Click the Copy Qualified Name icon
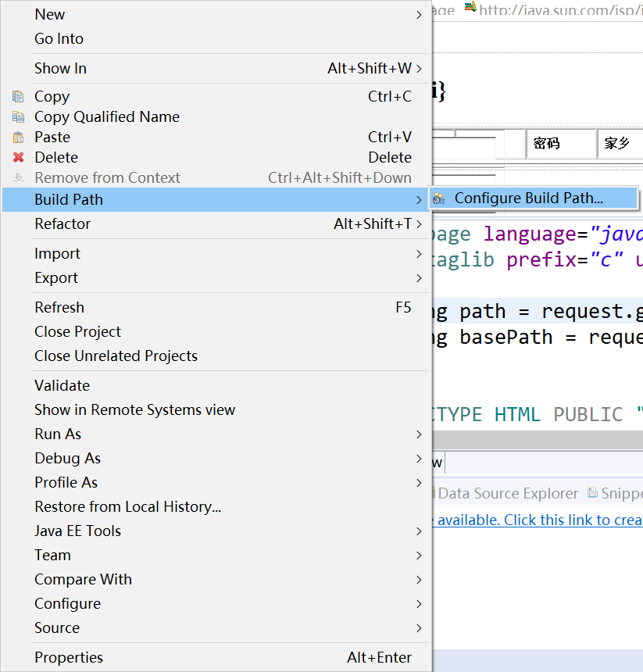The height and width of the screenshot is (672, 643). [18, 116]
